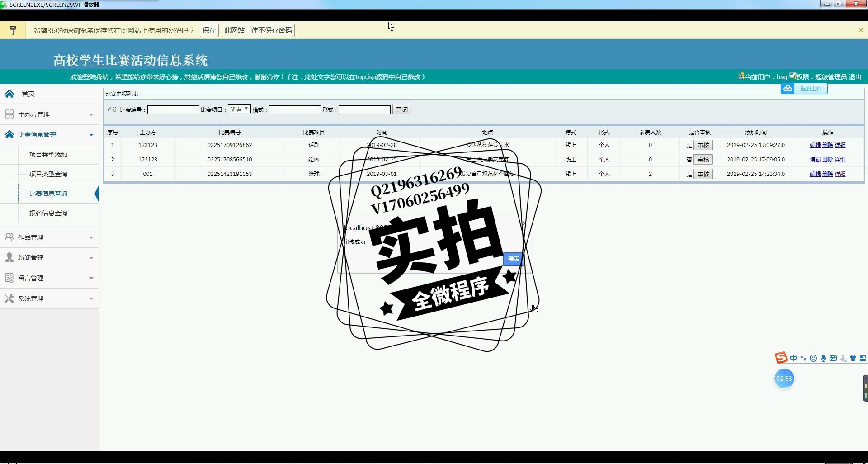Image resolution: width=868 pixels, height=464 pixels.
Task: Click the Sogou input method logo
Action: coord(781,358)
